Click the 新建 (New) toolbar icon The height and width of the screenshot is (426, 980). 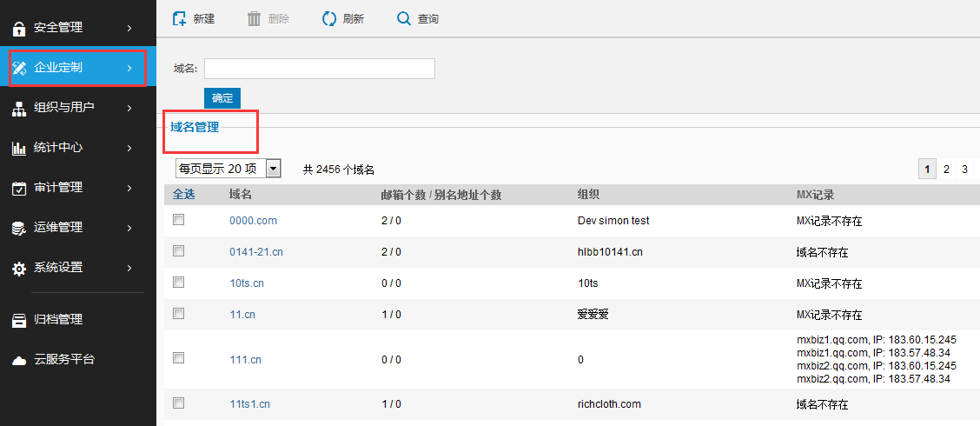click(x=180, y=18)
